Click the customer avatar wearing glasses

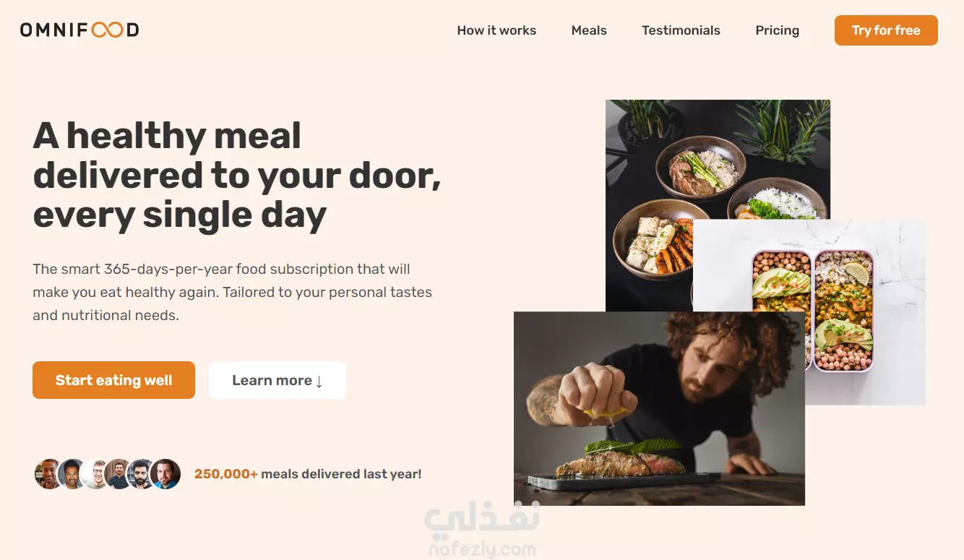click(x=95, y=474)
